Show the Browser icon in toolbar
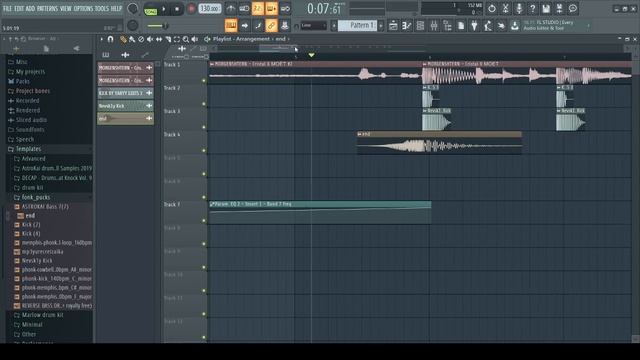 (x=447, y=26)
